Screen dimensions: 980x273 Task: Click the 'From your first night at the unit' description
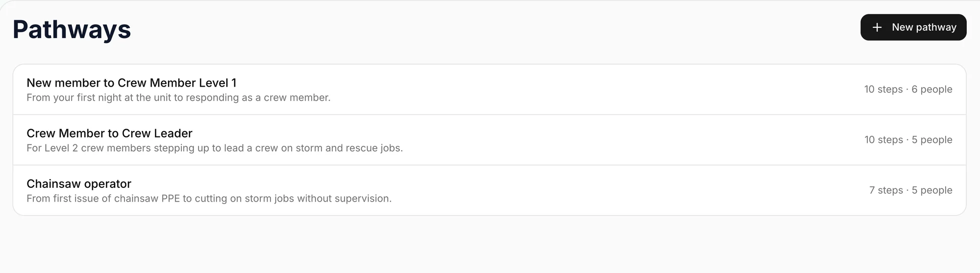[x=178, y=98]
